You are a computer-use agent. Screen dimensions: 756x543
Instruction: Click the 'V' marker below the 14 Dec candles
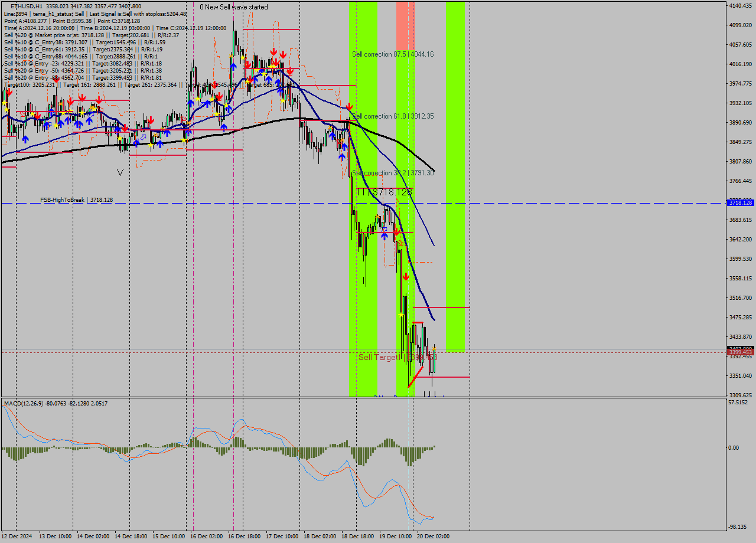point(120,172)
